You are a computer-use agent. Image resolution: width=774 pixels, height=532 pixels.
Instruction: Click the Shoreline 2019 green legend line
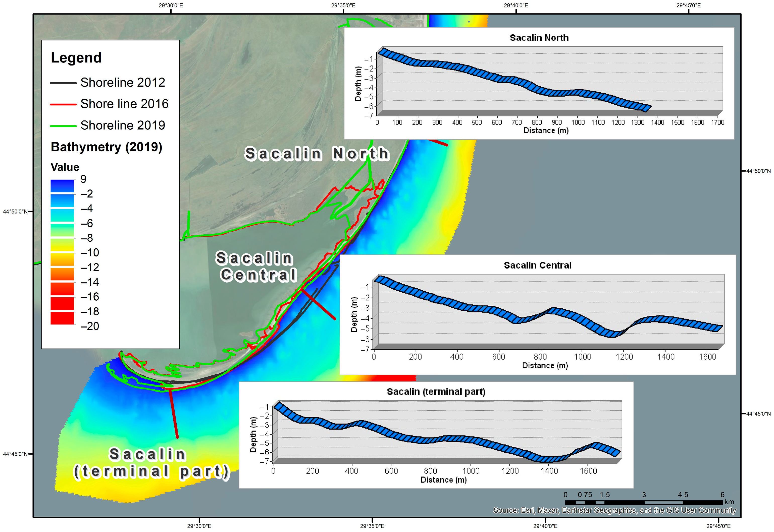63,126
